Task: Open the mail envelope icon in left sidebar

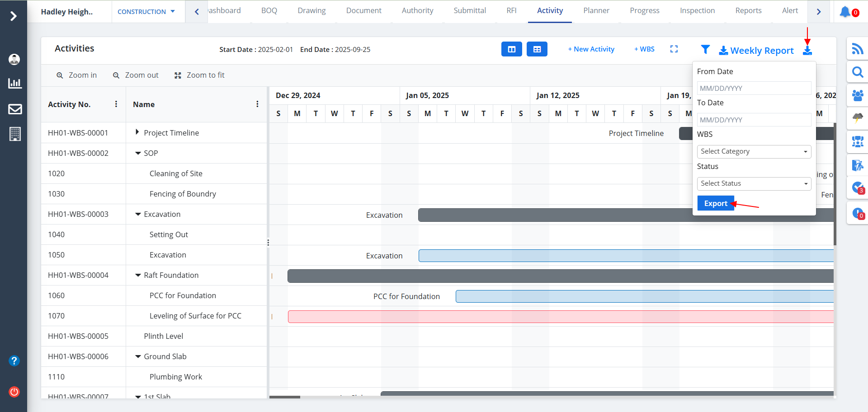Action: [x=15, y=109]
